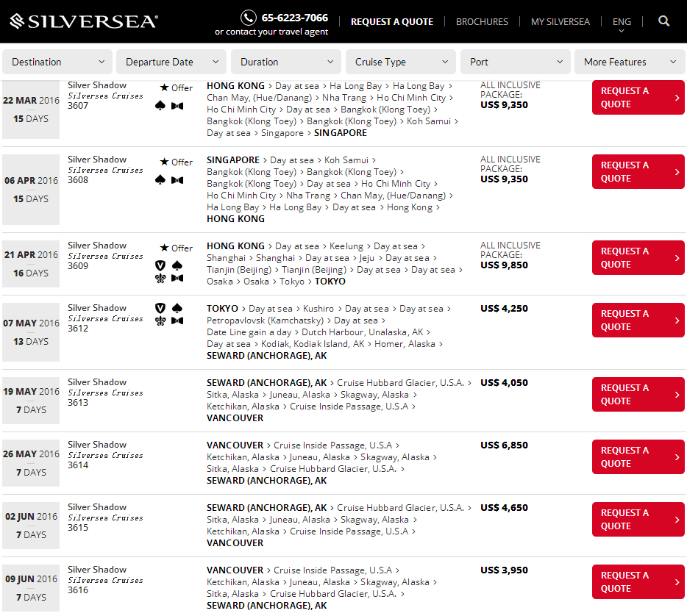Request a quote for 19 MAY cruise
This screenshot has height=616, width=687.
(638, 395)
